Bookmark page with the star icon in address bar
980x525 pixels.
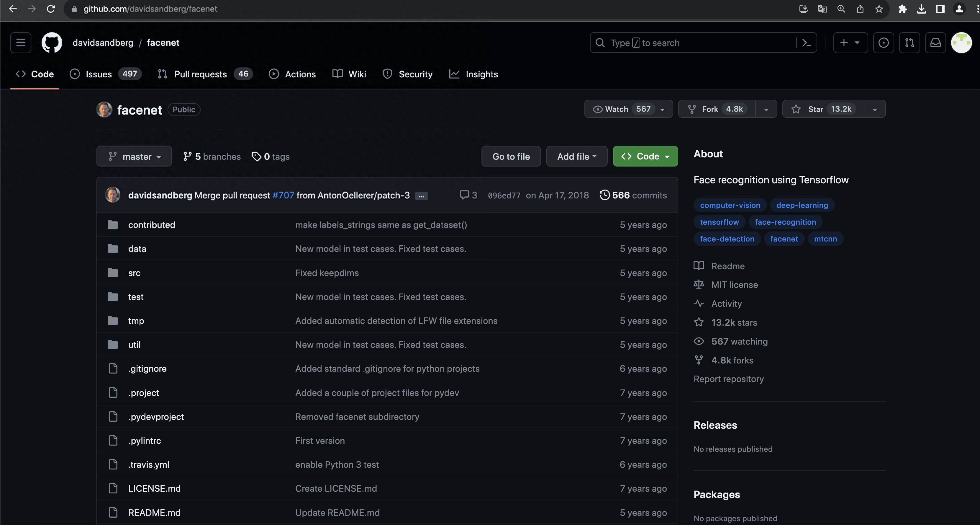tap(879, 9)
